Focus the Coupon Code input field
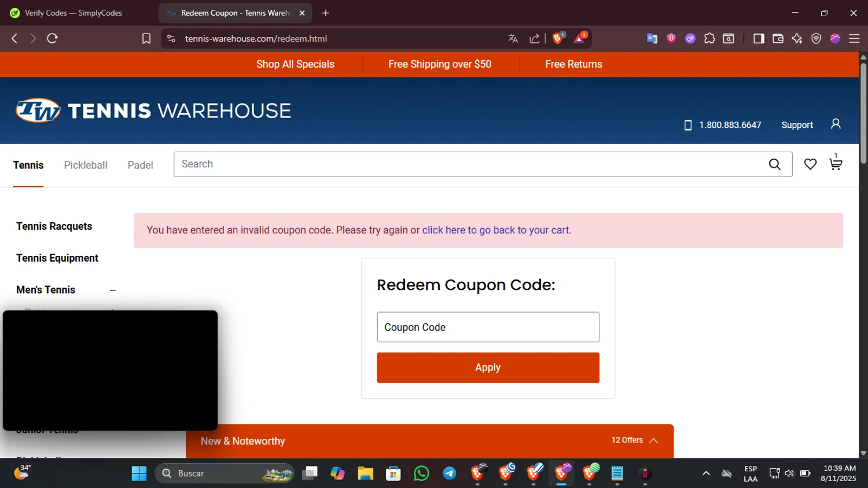The height and width of the screenshot is (488, 868). [488, 327]
